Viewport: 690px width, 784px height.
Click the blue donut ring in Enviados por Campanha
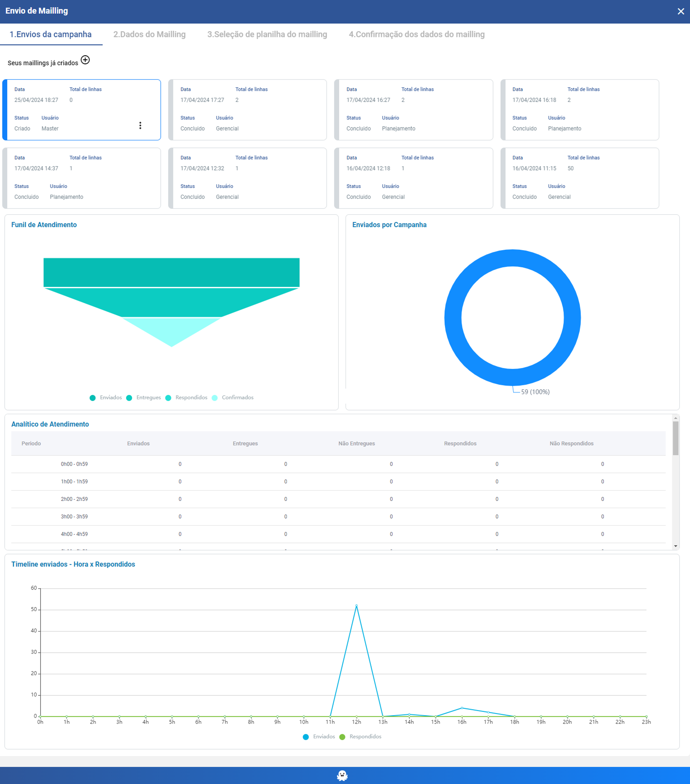[452, 318]
